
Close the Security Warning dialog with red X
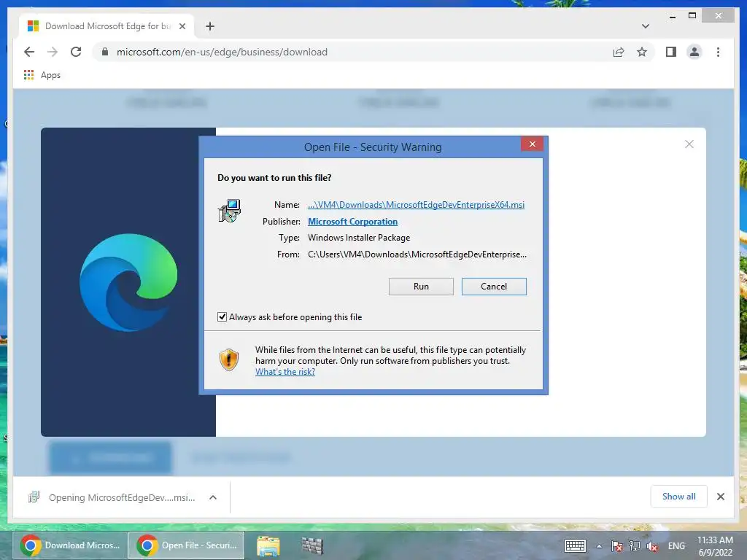point(532,144)
